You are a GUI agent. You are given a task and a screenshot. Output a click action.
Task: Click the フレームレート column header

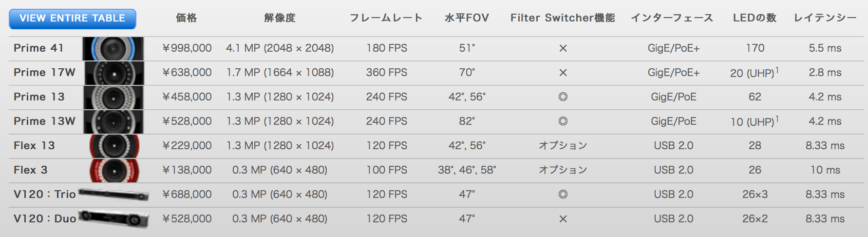[386, 18]
